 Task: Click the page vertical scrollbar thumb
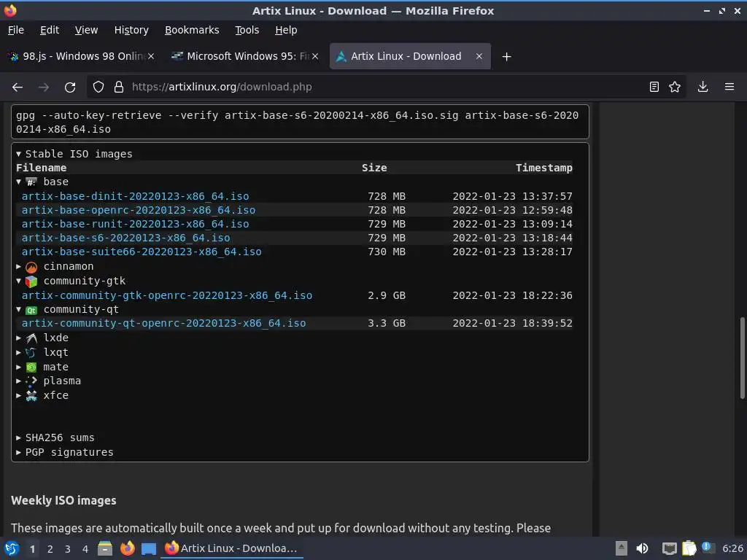[x=742, y=357]
